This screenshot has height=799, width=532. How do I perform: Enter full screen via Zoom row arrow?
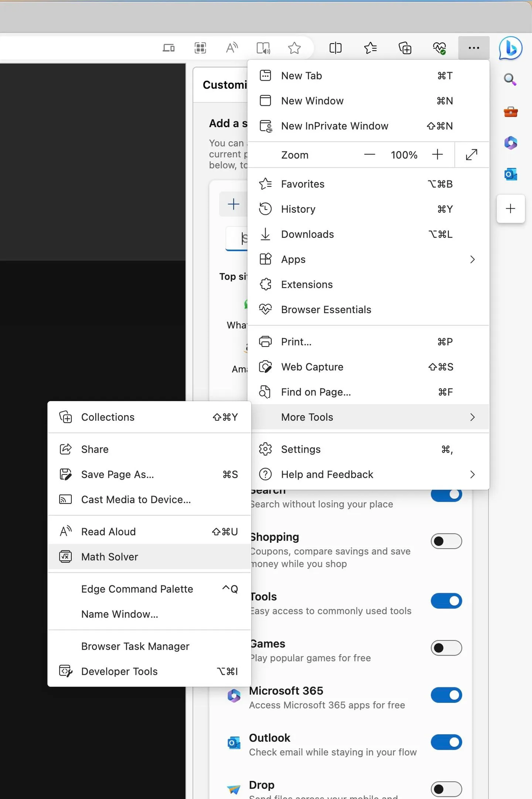point(471,155)
